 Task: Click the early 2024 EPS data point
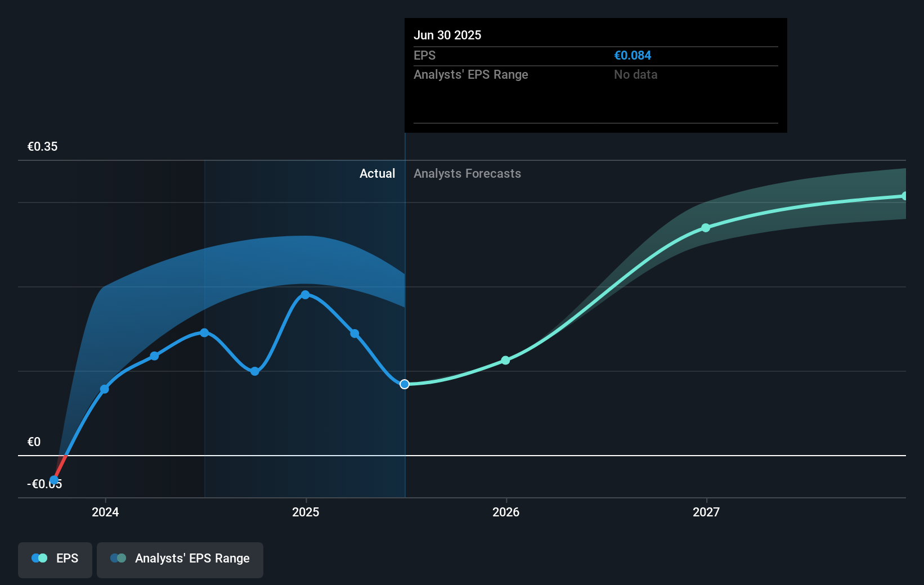tap(104, 389)
